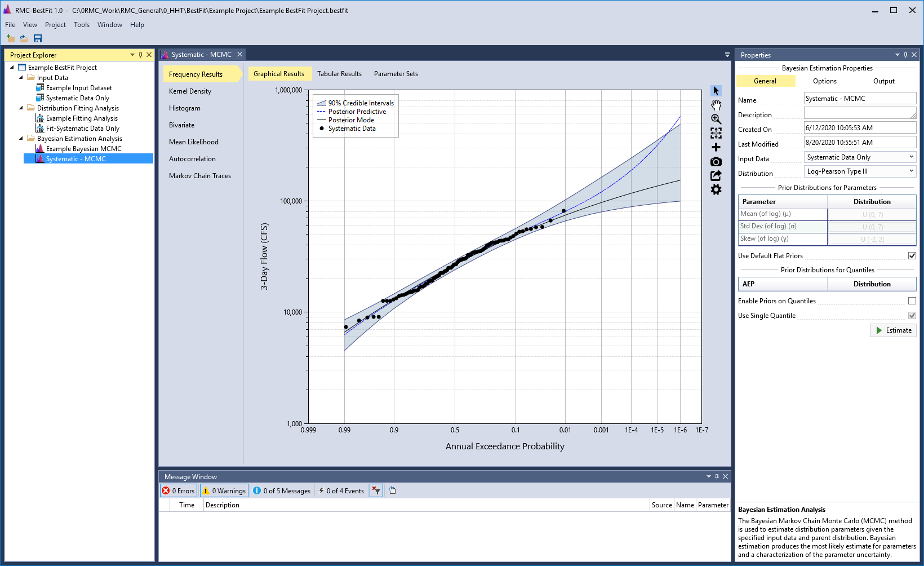Click the Estimate button
924x566 pixels.
point(893,330)
